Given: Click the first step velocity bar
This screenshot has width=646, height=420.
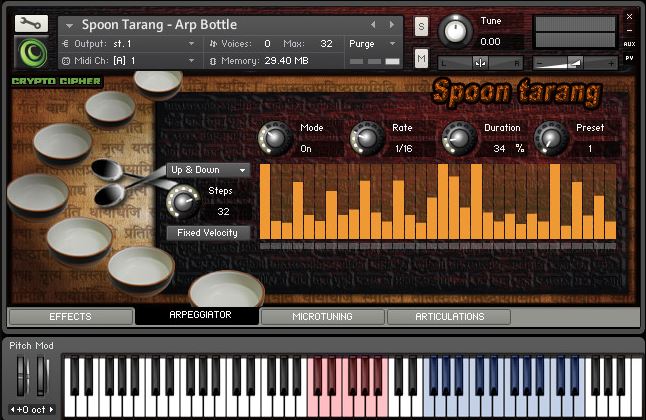Looking at the screenshot, I should (x=265, y=202).
